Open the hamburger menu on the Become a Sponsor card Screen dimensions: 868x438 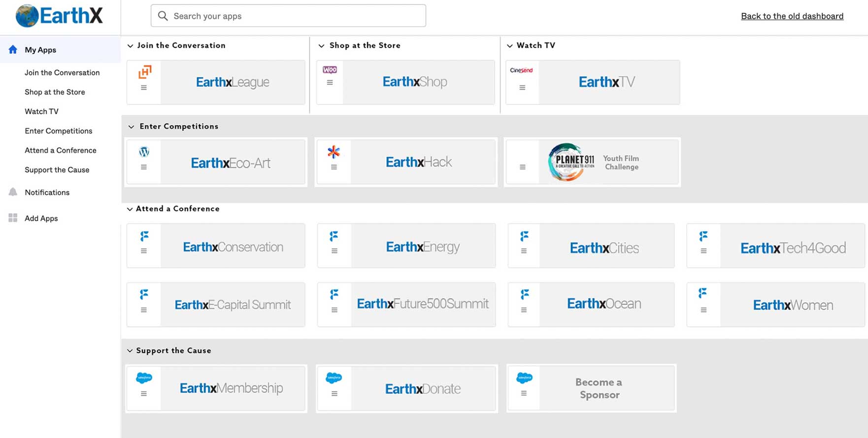(x=524, y=393)
